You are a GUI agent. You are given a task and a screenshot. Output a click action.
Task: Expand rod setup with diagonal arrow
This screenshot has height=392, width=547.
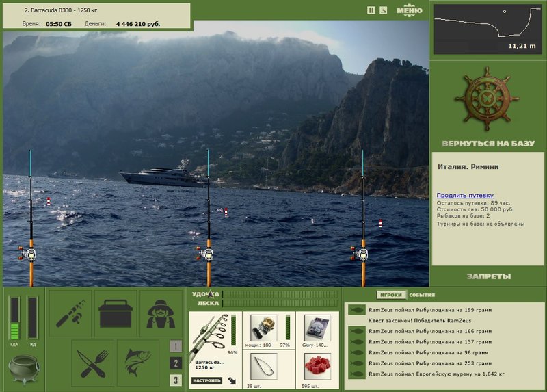click(x=232, y=380)
